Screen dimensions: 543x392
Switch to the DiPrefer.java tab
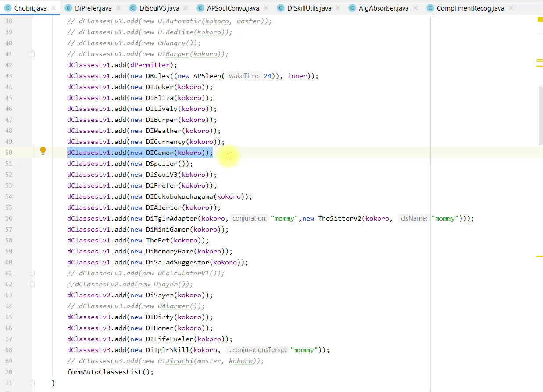tap(93, 8)
